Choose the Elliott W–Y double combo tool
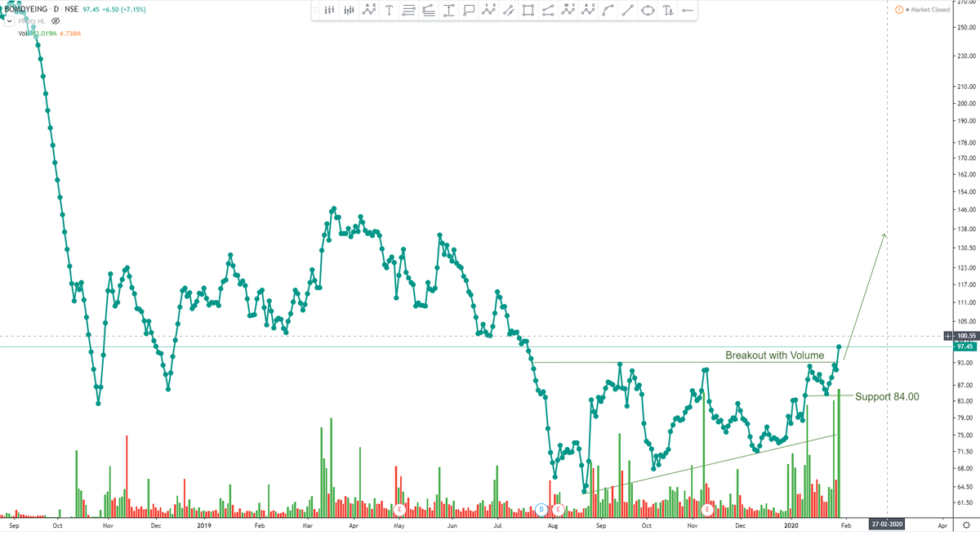The width and height of the screenshot is (980, 536). 568,11
